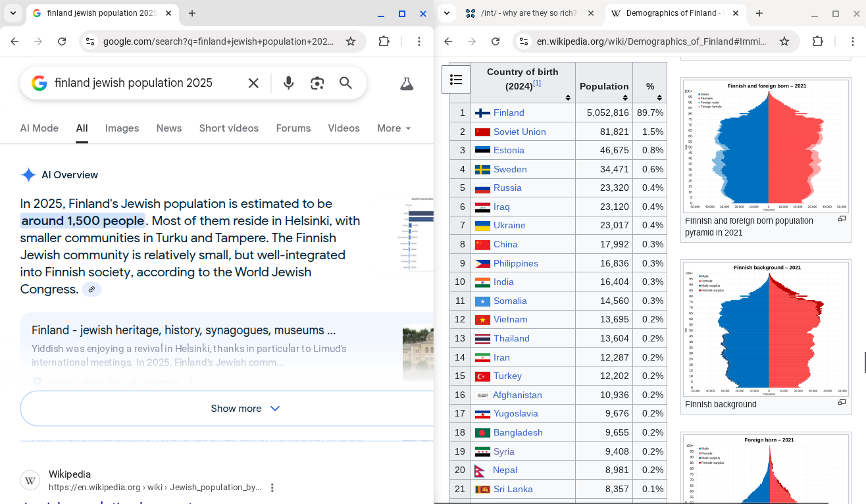Close the /int/ browser tab
The width and height of the screenshot is (866, 504).
click(590, 13)
